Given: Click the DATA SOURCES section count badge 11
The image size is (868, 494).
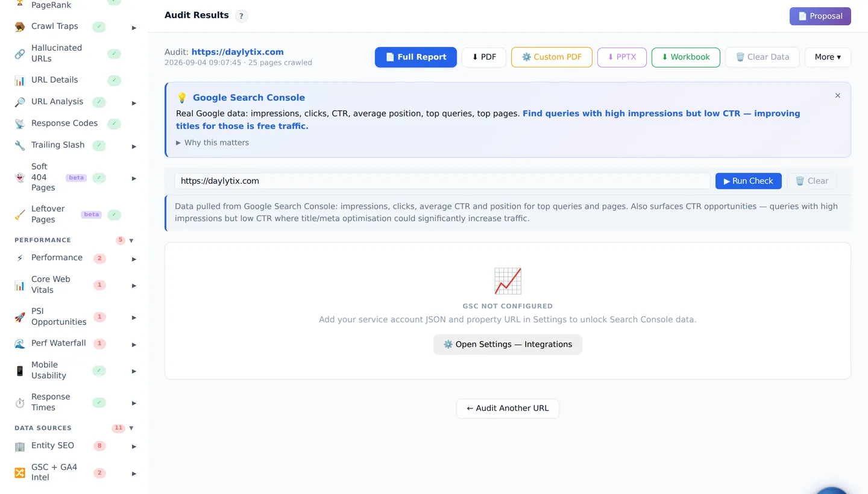Looking at the screenshot, I should 119,428.
